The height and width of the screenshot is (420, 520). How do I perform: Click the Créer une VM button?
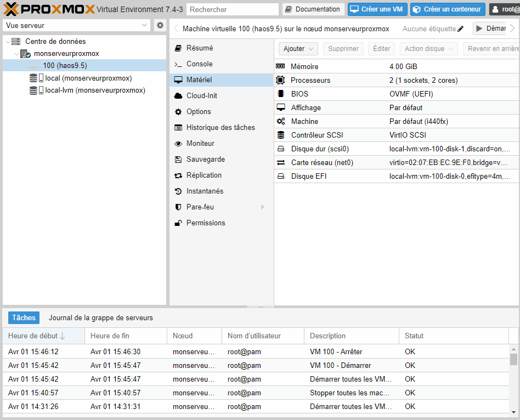(378, 9)
